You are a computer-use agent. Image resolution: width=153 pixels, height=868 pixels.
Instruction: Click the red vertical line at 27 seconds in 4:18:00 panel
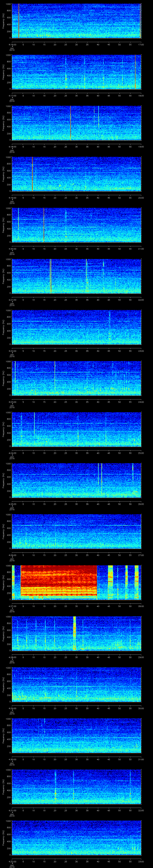point(71,123)
